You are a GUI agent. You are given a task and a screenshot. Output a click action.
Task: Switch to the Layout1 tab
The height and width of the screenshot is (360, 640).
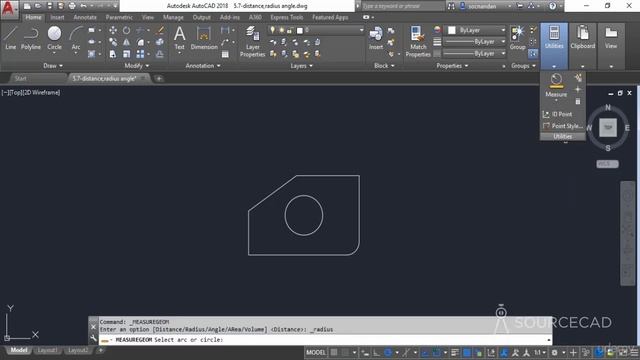coord(47,351)
